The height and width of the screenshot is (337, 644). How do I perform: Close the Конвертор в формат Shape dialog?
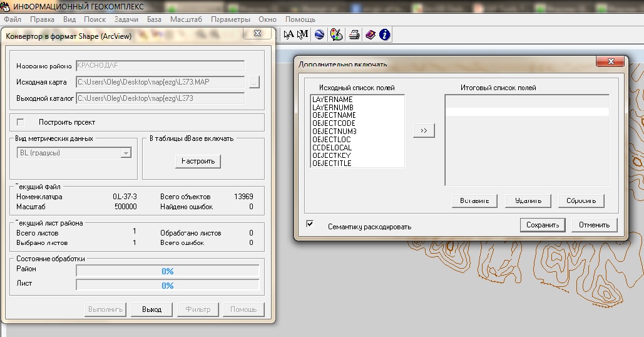click(257, 33)
